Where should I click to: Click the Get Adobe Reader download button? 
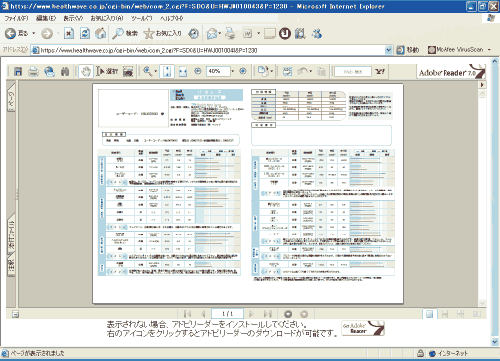click(363, 328)
